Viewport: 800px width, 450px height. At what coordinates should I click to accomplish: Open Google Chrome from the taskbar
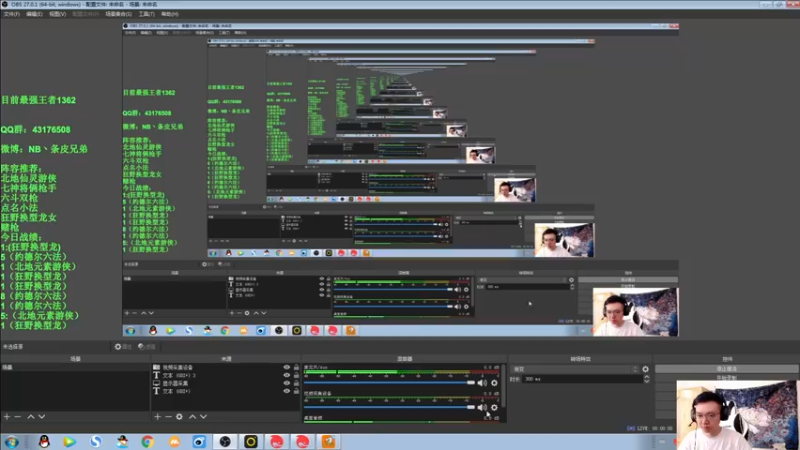(x=148, y=442)
